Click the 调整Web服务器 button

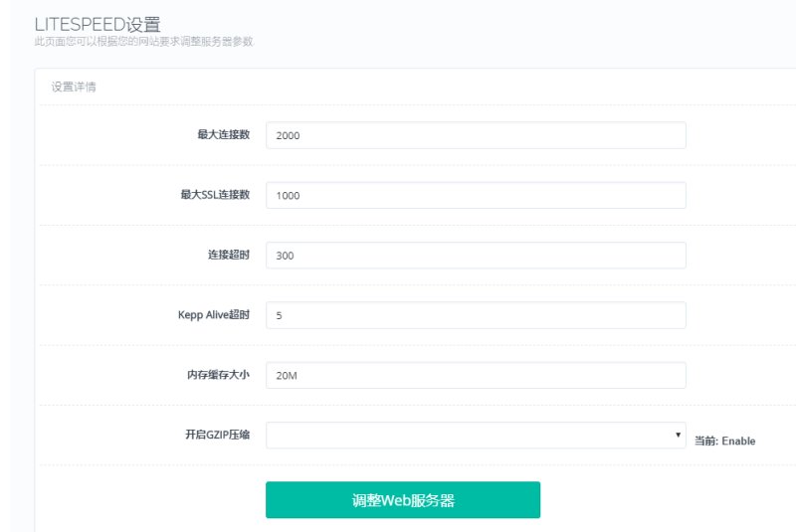point(403,500)
